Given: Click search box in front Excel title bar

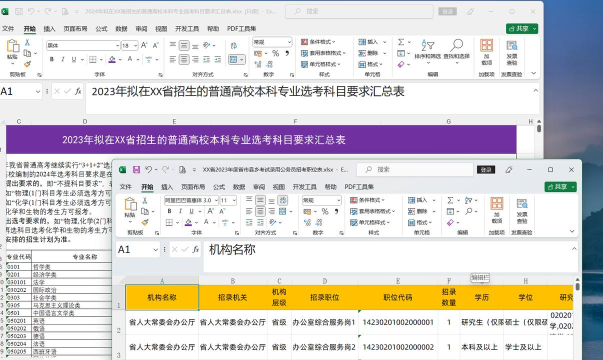Looking at the screenshot, I should (415, 170).
